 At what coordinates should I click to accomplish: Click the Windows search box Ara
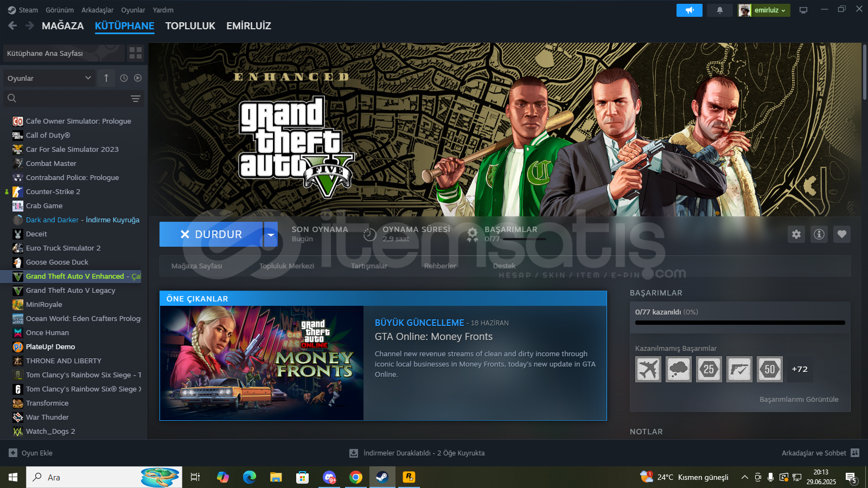pos(104,477)
